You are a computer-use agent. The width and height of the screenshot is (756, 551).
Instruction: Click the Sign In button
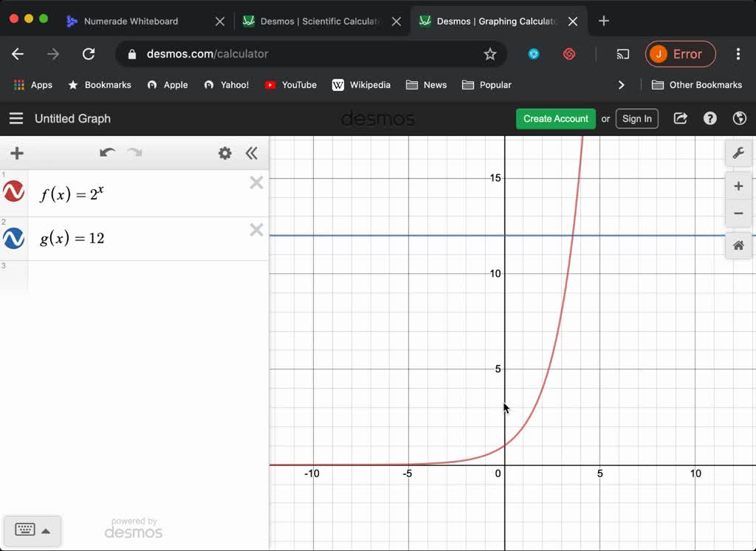636,118
